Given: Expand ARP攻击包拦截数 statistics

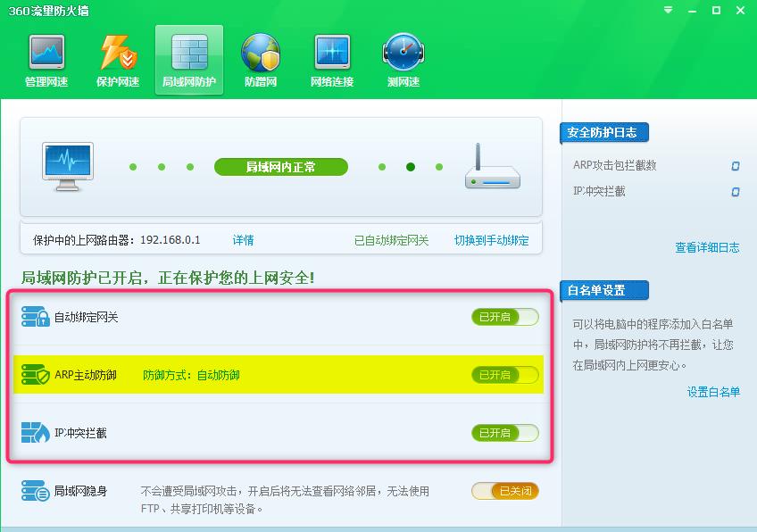Looking at the screenshot, I should pyautogui.click(x=735, y=166).
